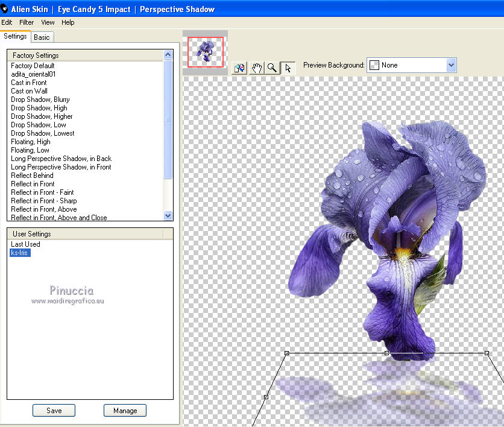Viewport: 504px width, 427px height.
Task: Click the Factory Settings column header
Action: coord(86,55)
